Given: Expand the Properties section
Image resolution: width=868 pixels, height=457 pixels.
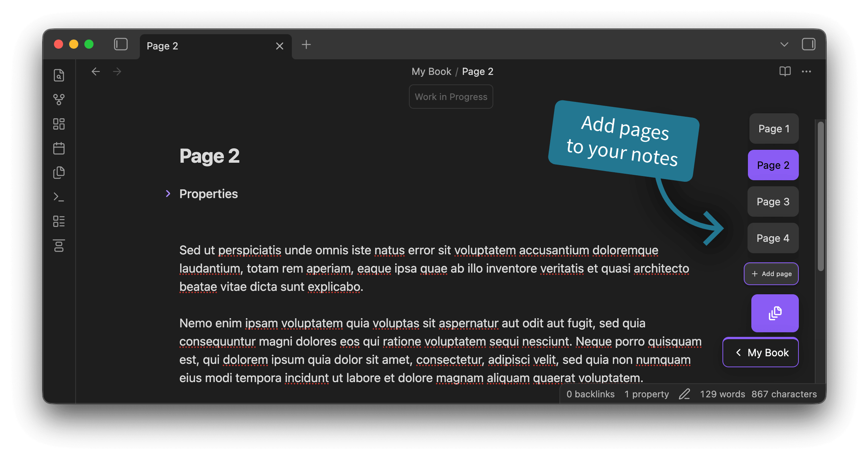Looking at the screenshot, I should pyautogui.click(x=168, y=194).
